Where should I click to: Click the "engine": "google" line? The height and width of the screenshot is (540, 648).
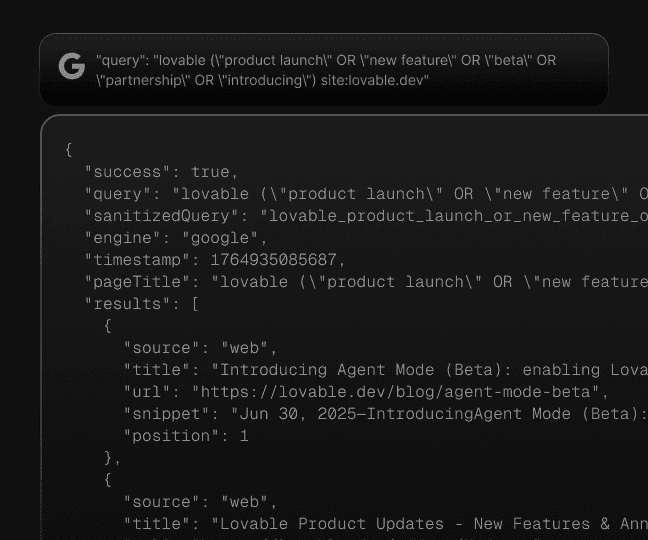pyautogui.click(x=176, y=238)
